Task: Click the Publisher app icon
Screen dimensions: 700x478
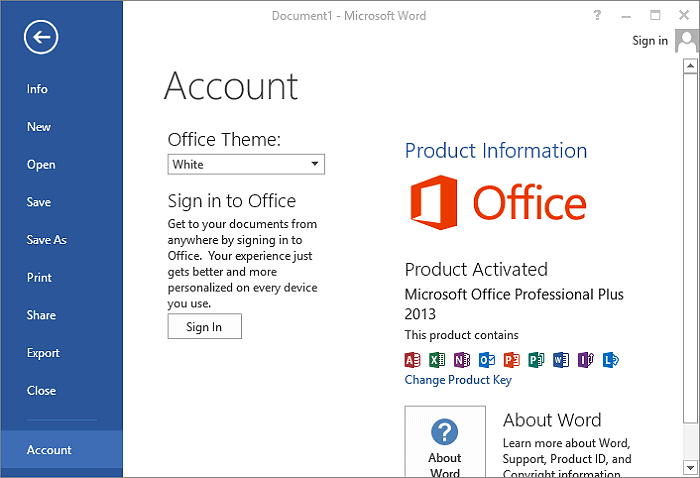Action: pyautogui.click(x=536, y=360)
